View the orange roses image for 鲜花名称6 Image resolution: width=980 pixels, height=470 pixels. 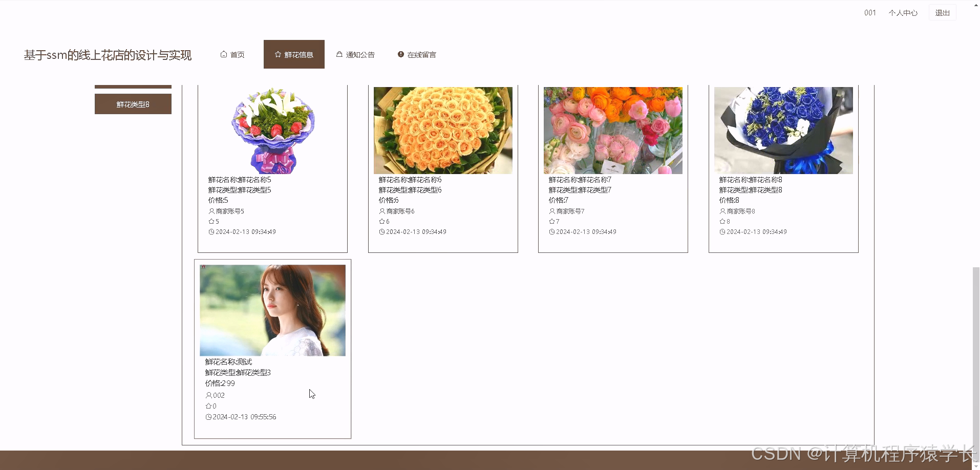click(x=442, y=130)
